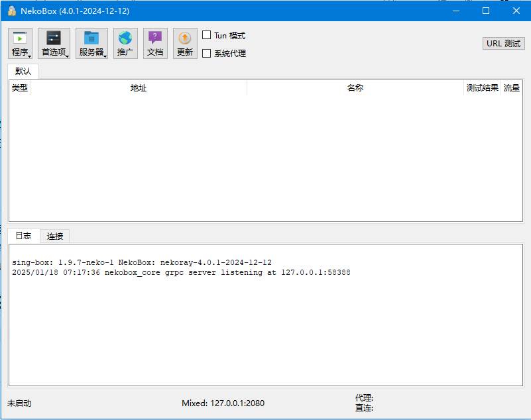This screenshot has width=531, height=420.
Task: Open the 服务器 (Server) toolbar menu
Action: (91, 43)
